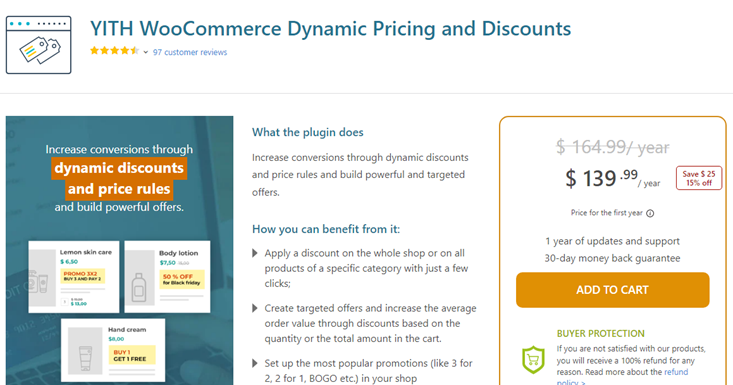Click the five-star rating icons
This screenshot has width=733, height=385.
click(x=115, y=51)
